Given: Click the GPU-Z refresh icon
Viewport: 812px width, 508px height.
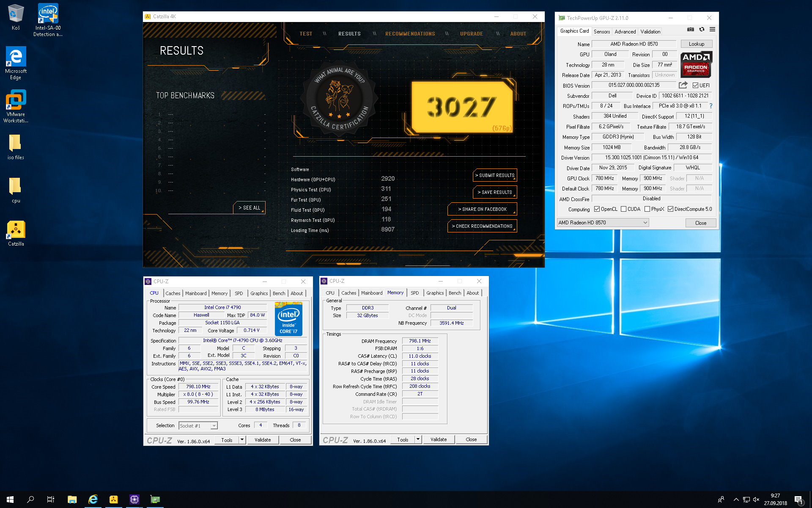Looking at the screenshot, I should pos(702,29).
